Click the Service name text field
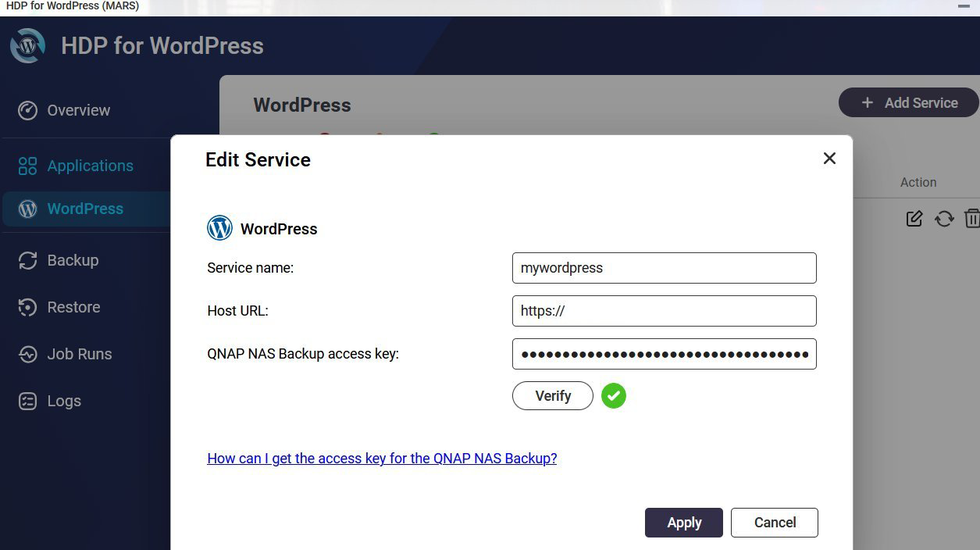This screenshot has width=980, height=550. tap(664, 268)
